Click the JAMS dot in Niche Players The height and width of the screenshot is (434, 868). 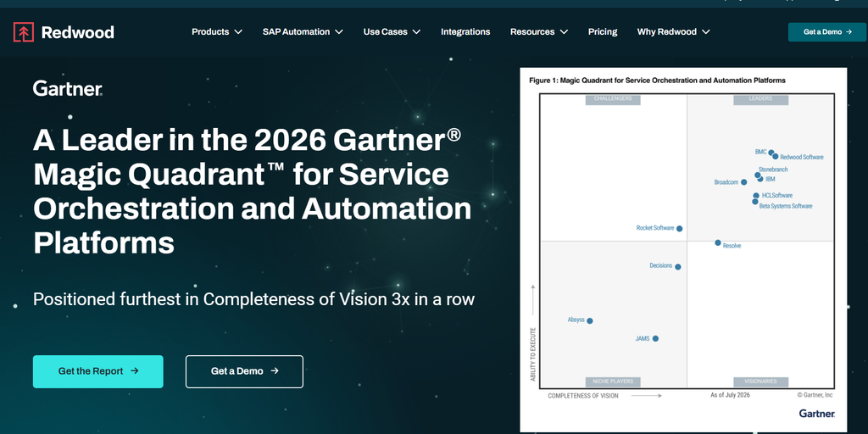(x=655, y=338)
